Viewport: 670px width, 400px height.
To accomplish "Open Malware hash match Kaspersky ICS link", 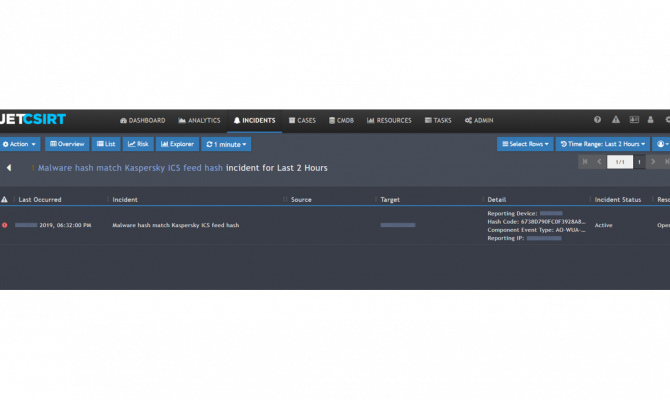I will coord(130,168).
